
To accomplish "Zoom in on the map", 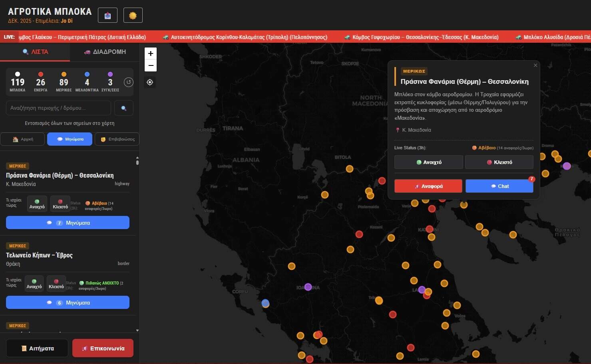I will pyautogui.click(x=151, y=53).
